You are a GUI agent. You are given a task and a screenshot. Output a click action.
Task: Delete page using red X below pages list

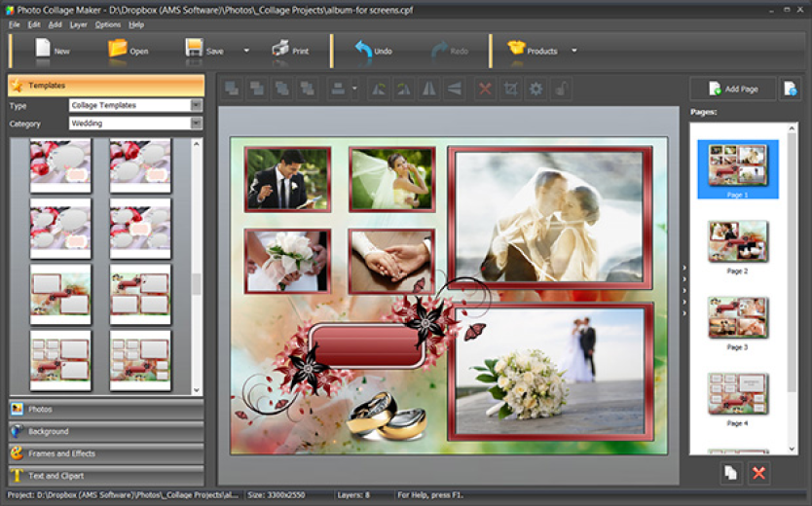click(758, 473)
